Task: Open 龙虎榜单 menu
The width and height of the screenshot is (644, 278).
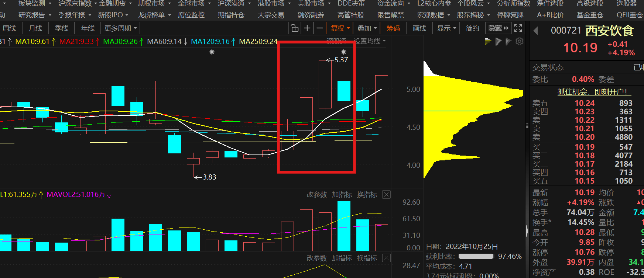Action: coord(154,15)
